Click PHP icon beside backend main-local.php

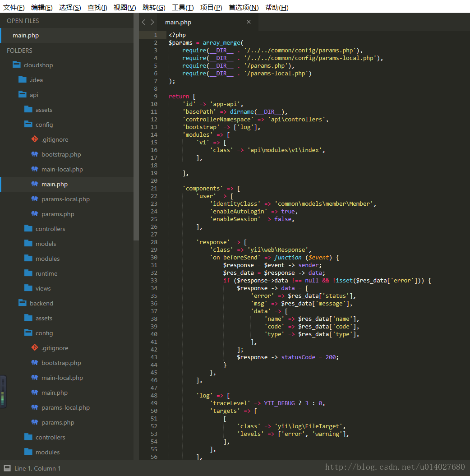coord(35,377)
